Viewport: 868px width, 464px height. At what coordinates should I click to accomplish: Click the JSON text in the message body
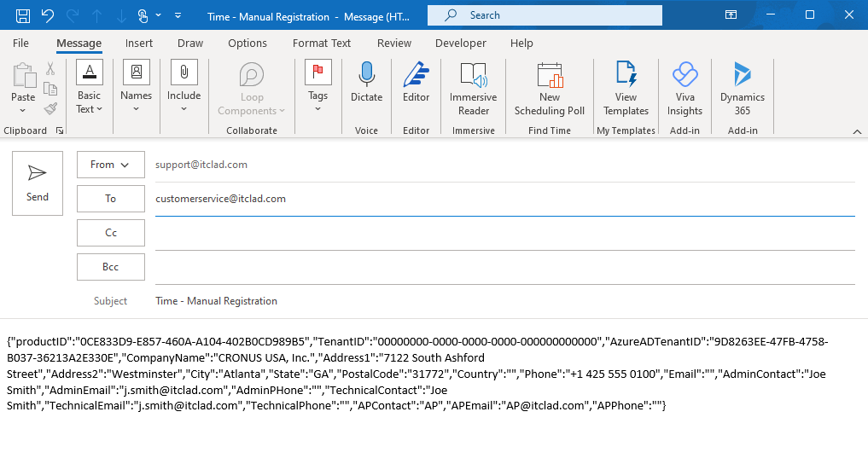pyautogui.click(x=417, y=374)
